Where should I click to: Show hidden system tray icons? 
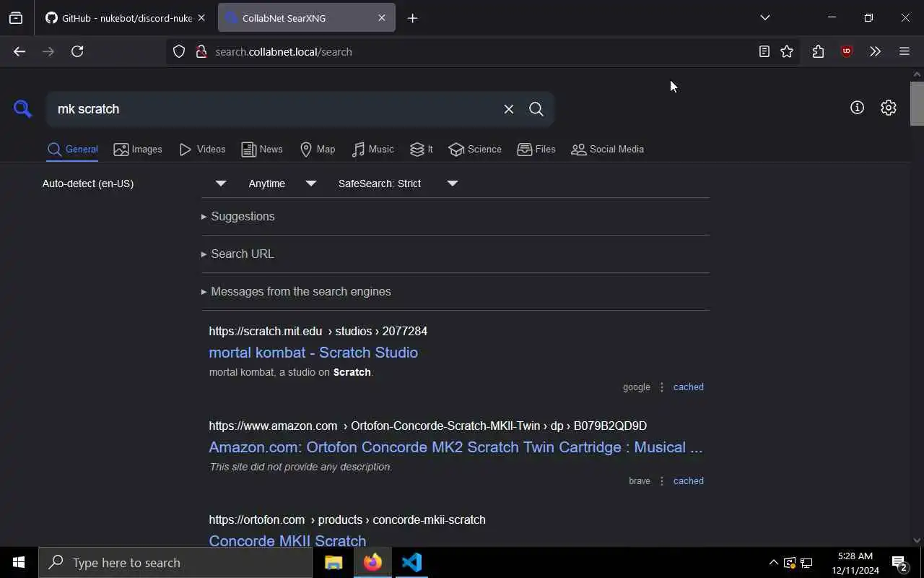point(773,562)
